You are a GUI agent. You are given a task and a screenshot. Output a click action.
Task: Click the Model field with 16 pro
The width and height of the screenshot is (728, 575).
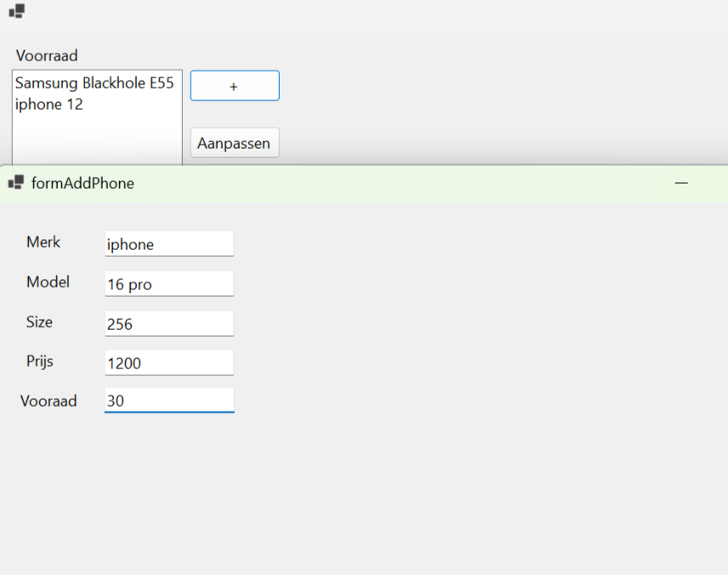[x=168, y=284]
